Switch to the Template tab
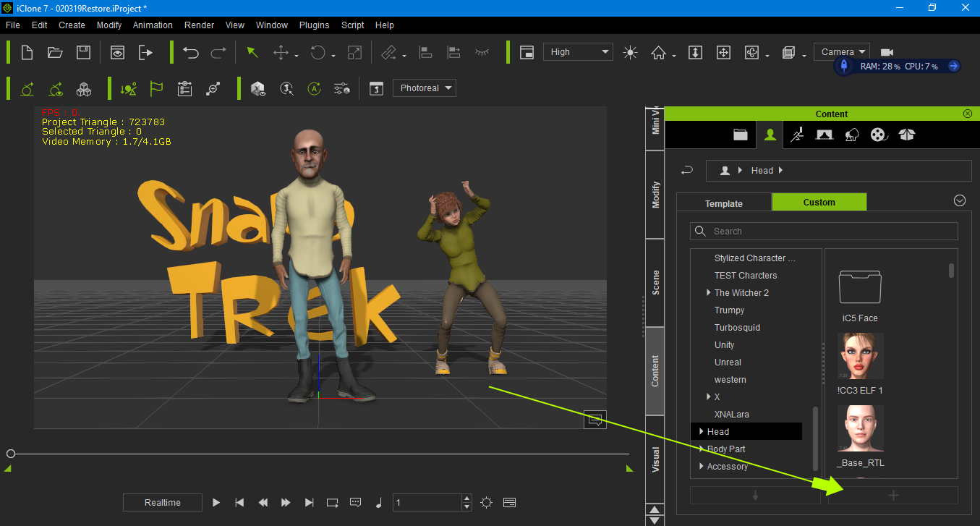The image size is (980, 526). 724,203
